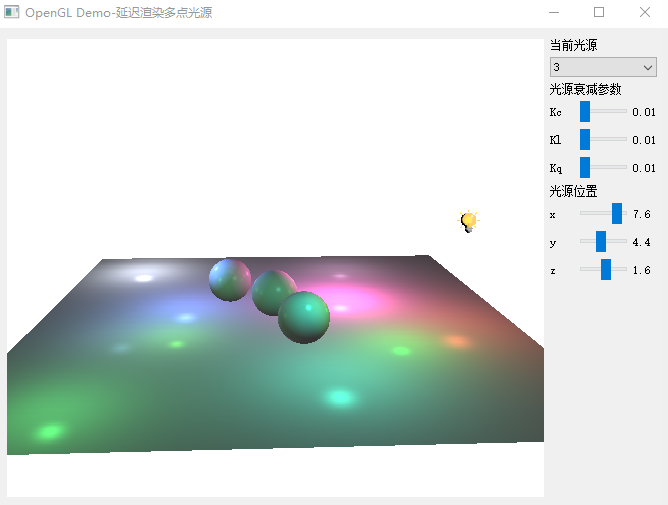Viewport: 668px width, 505px height.
Task: Click the middle sphere in the scene
Action: pos(271,291)
